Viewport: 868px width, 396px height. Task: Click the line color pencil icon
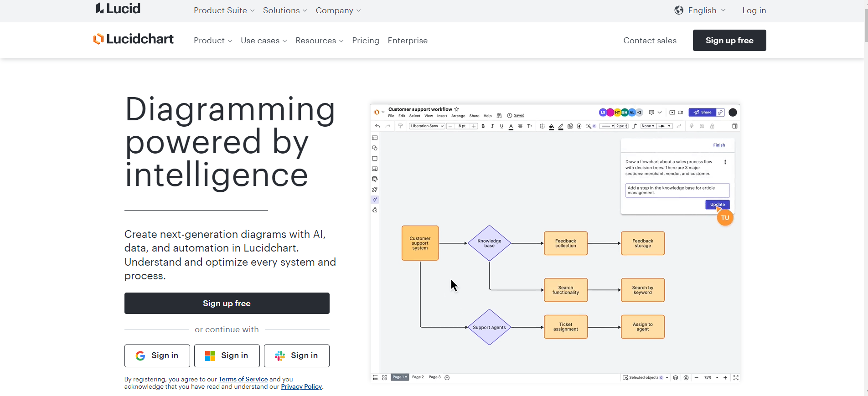[561, 126]
